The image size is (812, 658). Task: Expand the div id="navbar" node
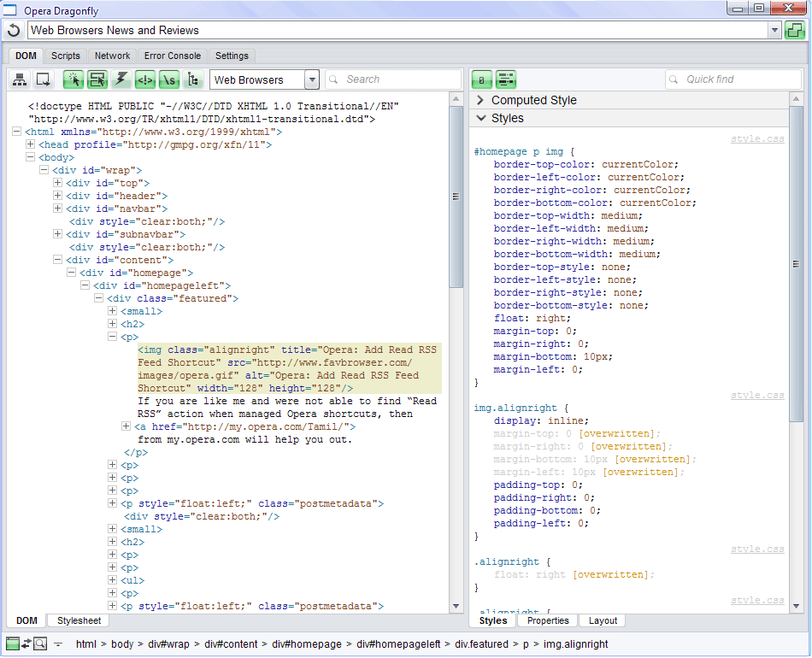click(57, 209)
